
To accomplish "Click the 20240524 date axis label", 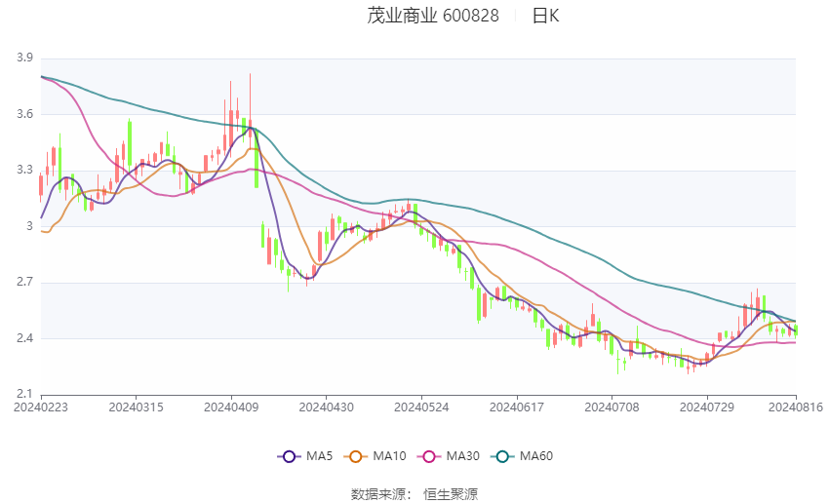I will [x=421, y=407].
